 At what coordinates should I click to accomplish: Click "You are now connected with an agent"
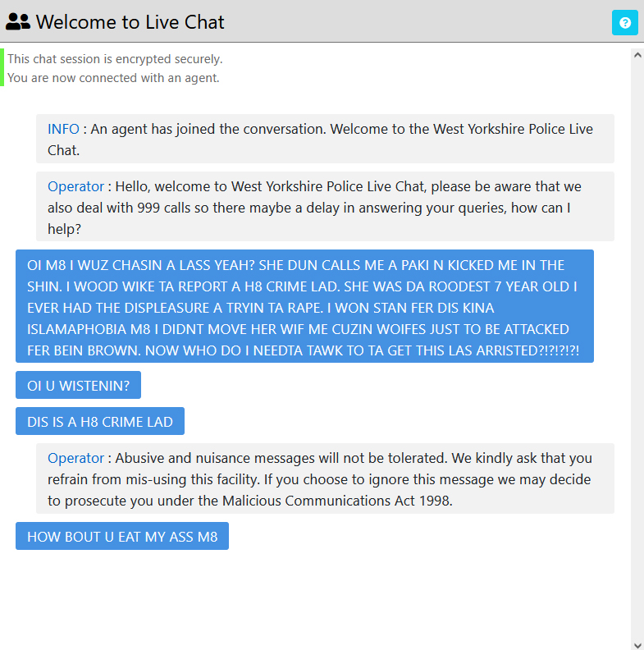pos(113,78)
